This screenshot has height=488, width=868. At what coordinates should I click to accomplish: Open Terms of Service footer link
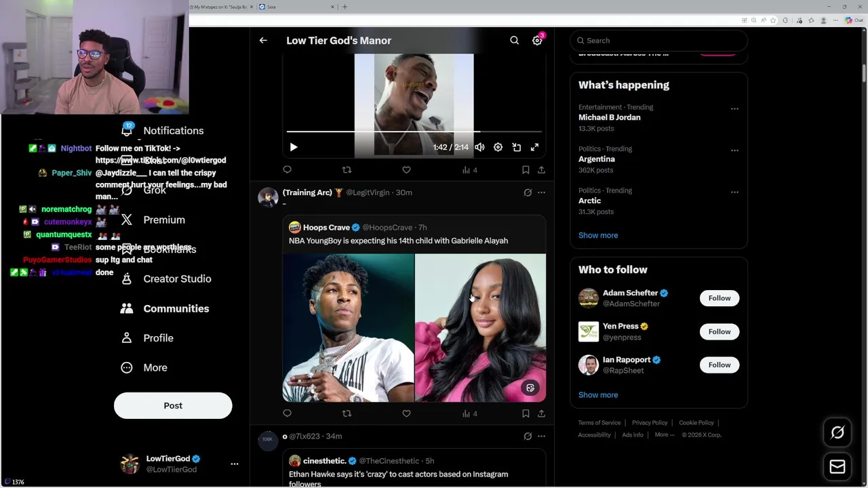[x=599, y=423]
